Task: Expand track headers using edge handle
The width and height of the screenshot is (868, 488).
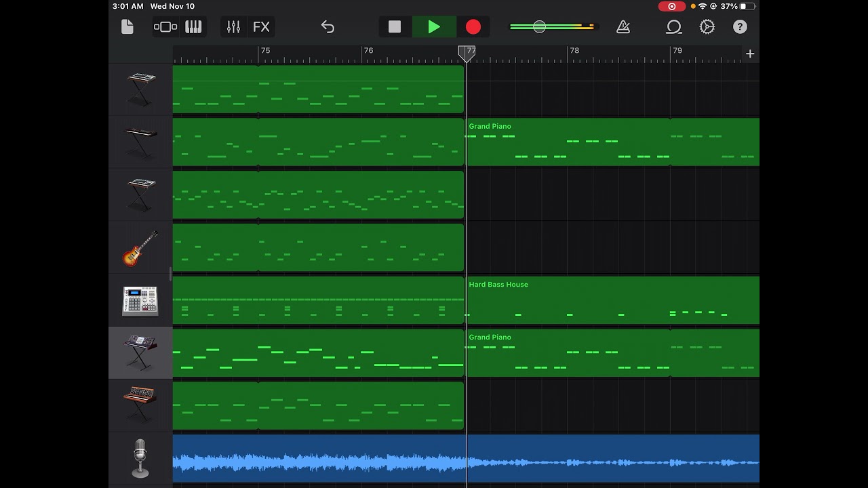Action: (x=171, y=274)
